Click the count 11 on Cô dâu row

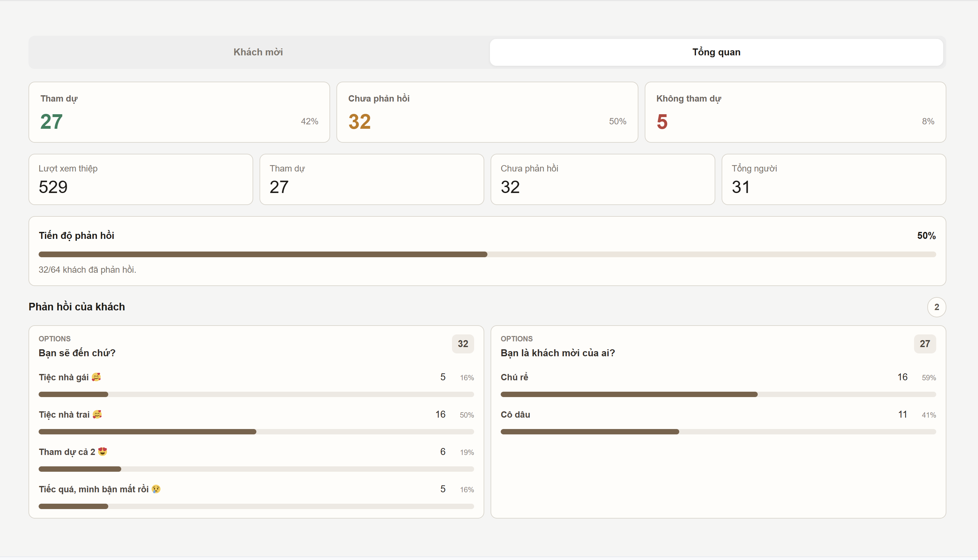click(x=902, y=414)
